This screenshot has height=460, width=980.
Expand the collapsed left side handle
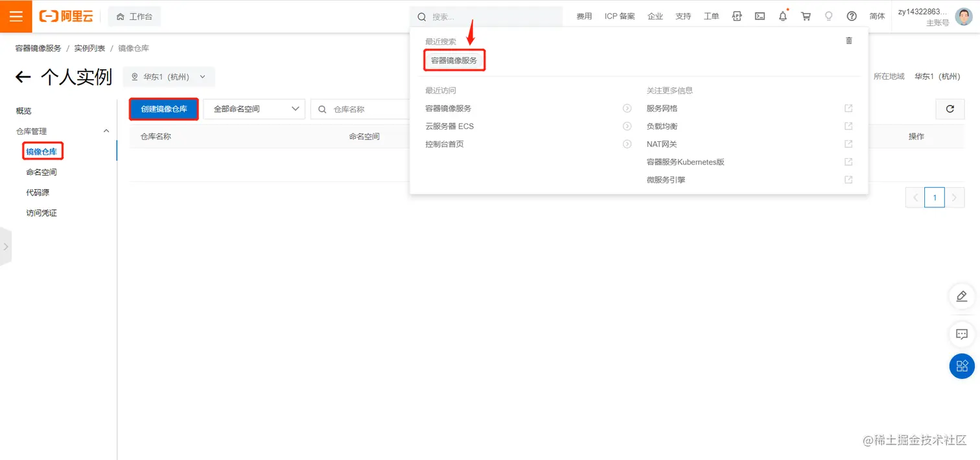pos(6,246)
